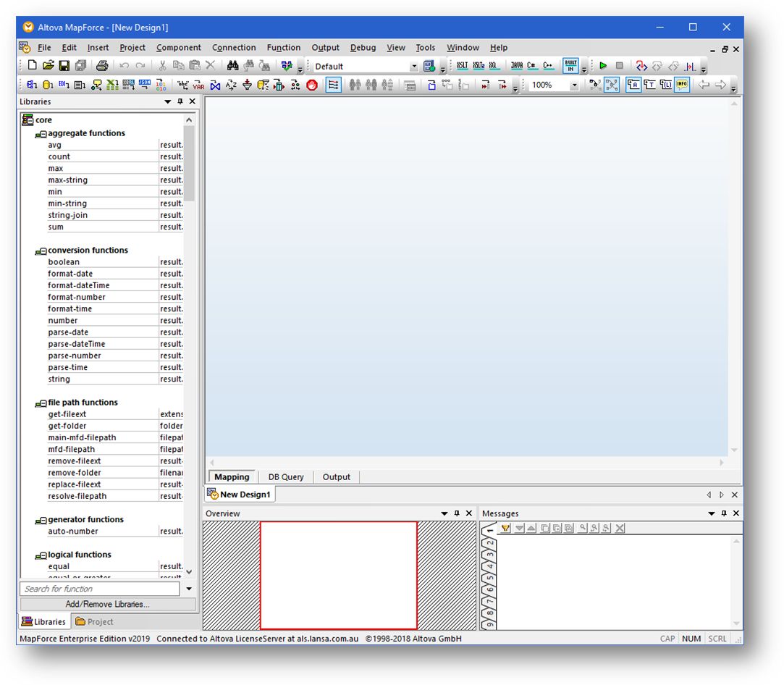Select Java output language icon
This screenshot has width=784, height=685.
click(517, 65)
